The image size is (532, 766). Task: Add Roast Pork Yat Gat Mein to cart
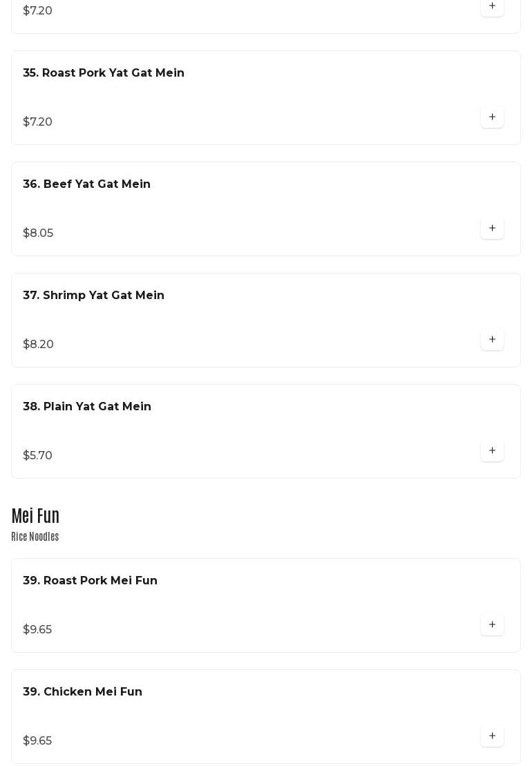pyautogui.click(x=492, y=117)
